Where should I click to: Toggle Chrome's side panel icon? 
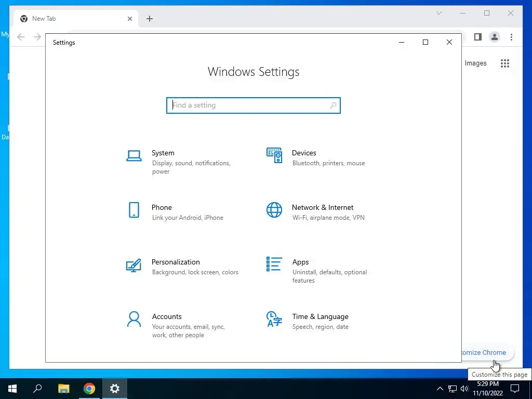click(x=478, y=37)
